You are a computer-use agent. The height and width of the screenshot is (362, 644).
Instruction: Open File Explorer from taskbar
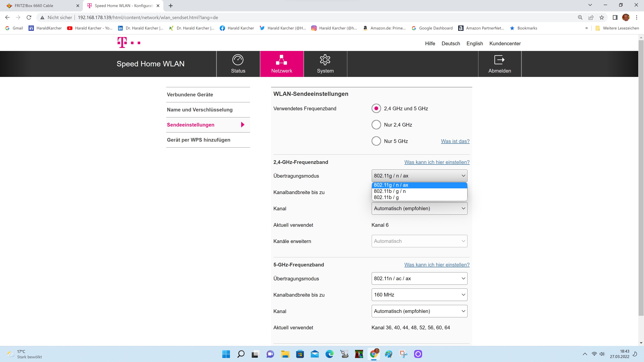pos(285,354)
